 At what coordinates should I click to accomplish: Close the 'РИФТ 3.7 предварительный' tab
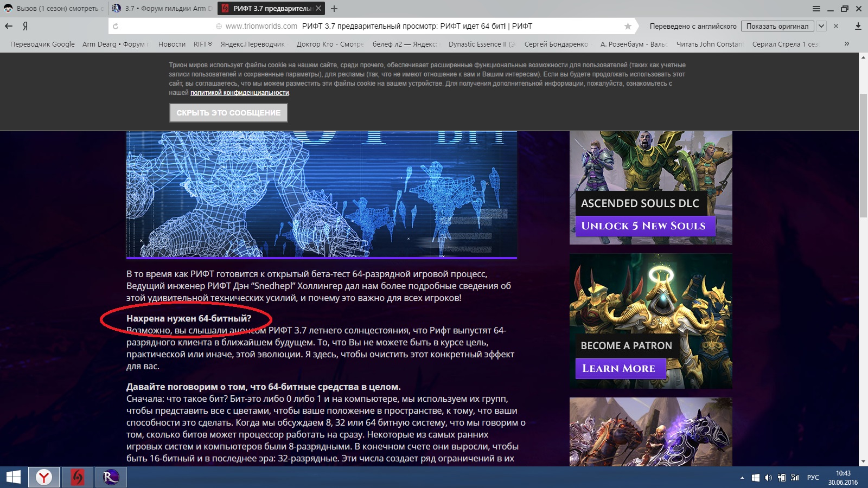coord(318,8)
